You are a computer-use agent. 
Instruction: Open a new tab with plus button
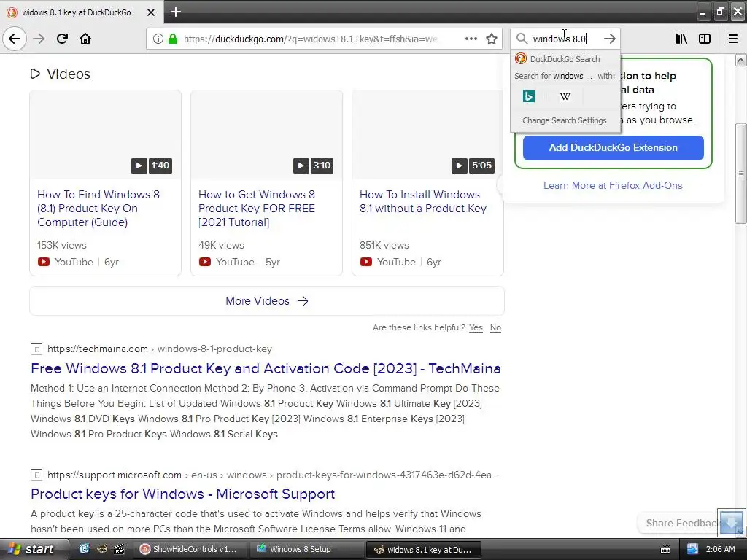click(x=176, y=12)
